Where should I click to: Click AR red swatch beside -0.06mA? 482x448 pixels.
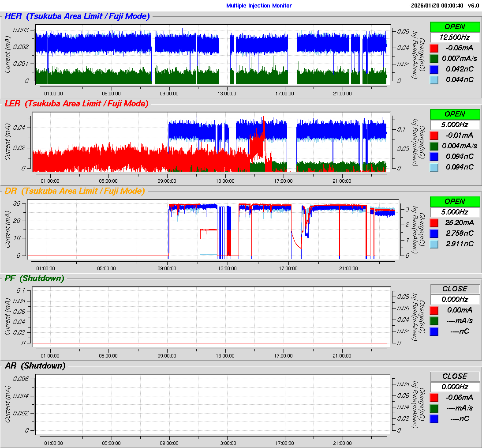click(434, 397)
